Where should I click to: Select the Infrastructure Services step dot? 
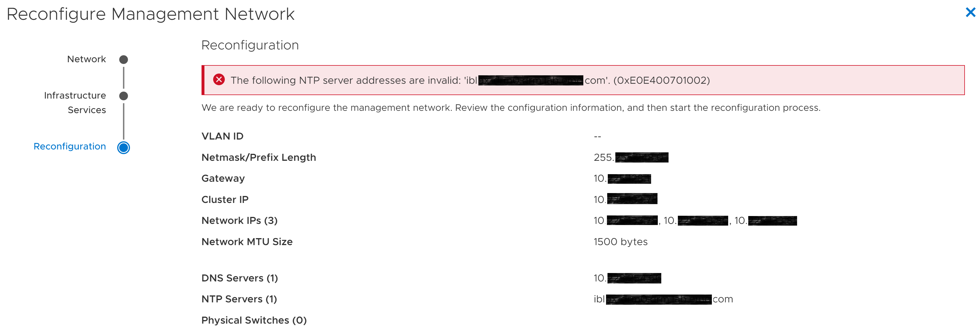(123, 96)
